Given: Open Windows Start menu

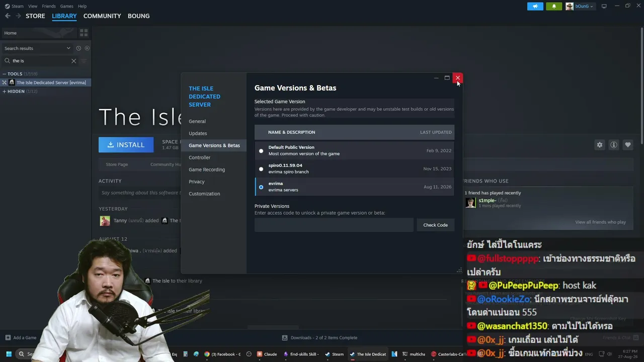Looking at the screenshot, I should (x=9, y=354).
